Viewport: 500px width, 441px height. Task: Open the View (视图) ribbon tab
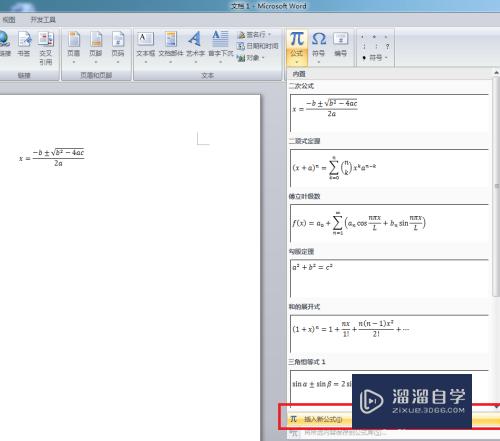pos(9,20)
